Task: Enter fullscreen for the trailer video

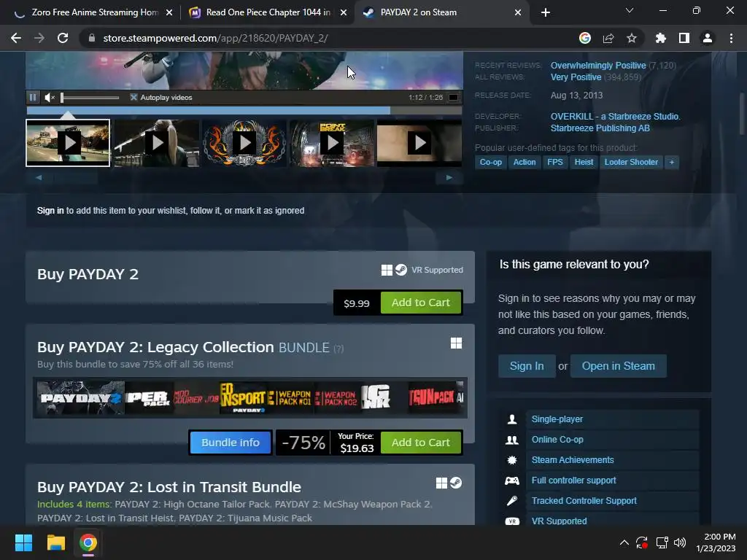Action: [454, 97]
